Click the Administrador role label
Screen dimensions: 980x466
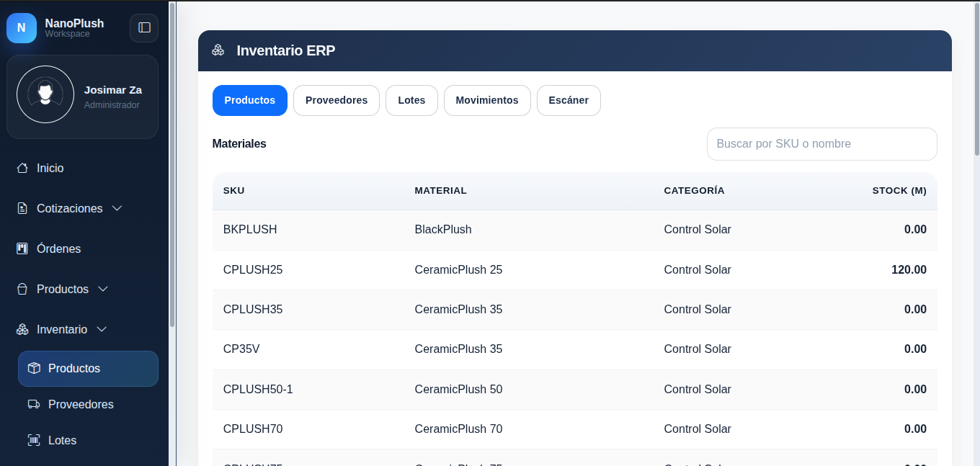112,105
